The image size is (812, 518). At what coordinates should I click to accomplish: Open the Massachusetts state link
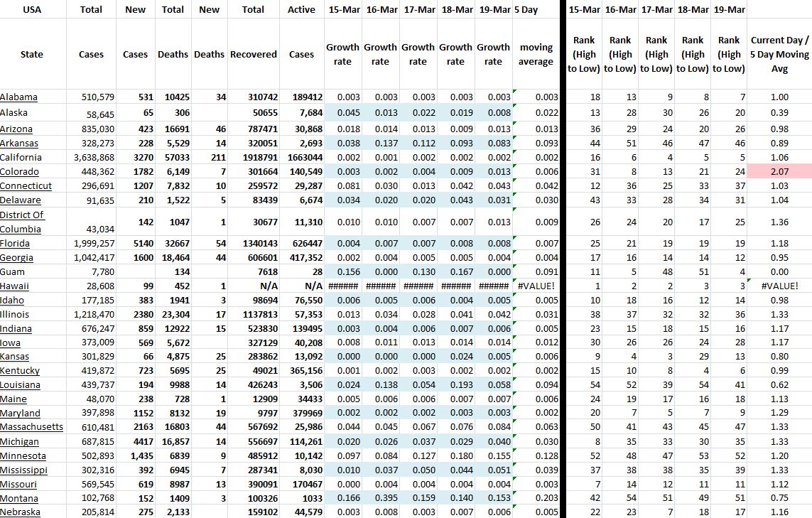click(x=32, y=427)
